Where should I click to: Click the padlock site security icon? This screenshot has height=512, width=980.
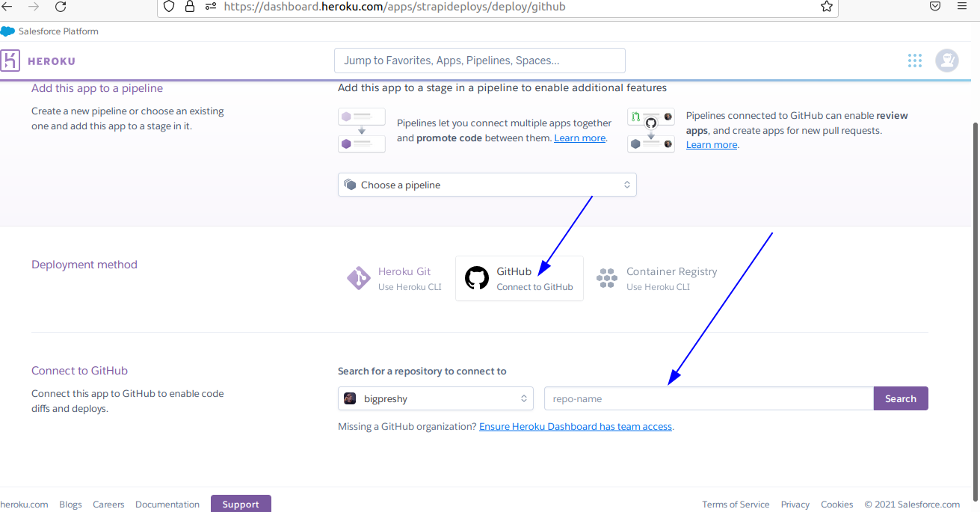(190, 6)
